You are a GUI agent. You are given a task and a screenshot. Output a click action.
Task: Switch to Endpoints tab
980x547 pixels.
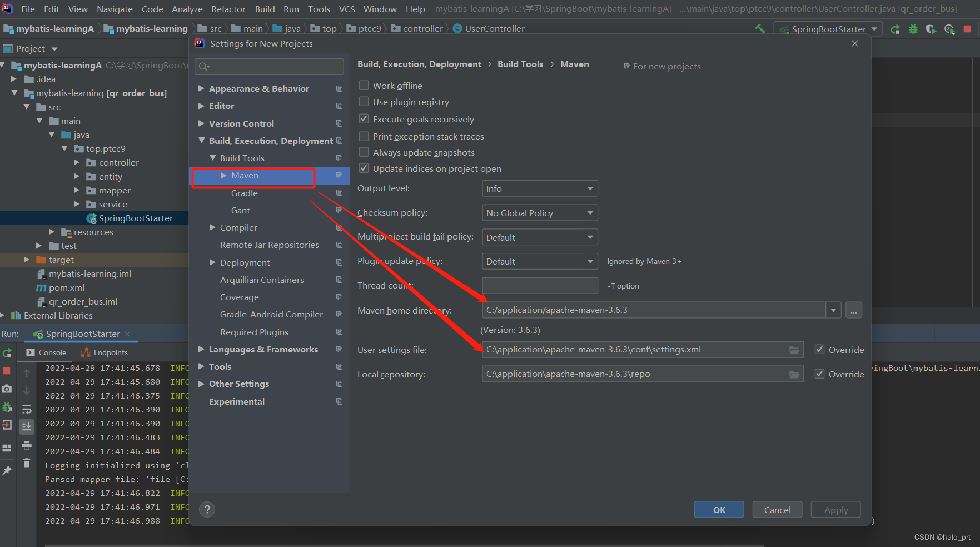coord(105,352)
